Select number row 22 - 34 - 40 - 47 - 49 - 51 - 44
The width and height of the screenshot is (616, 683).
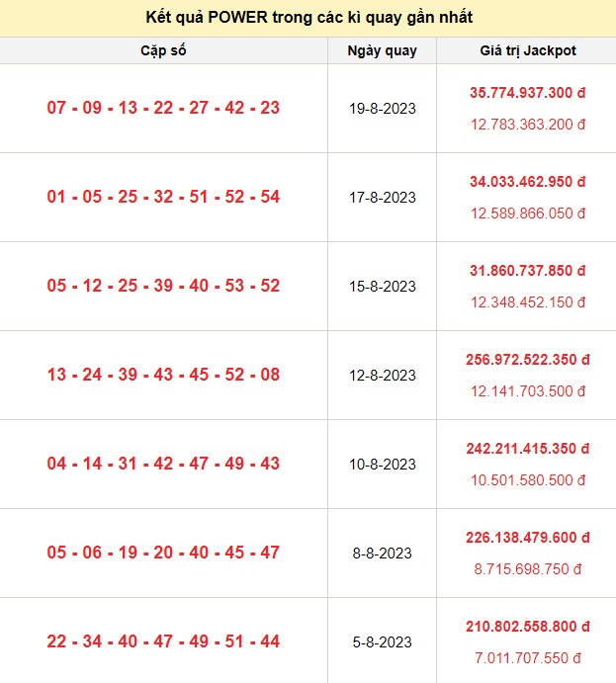(163, 641)
